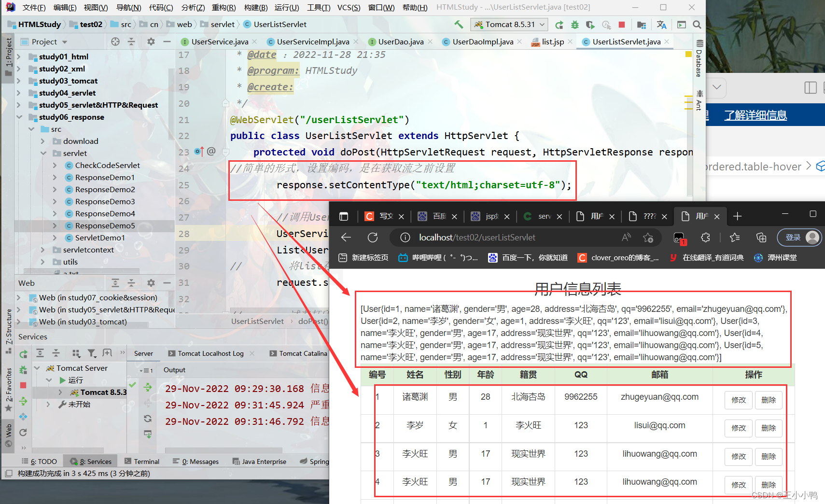Switch to the UserDaoImpl.java editor tab
This screenshot has height=504, width=825.
pyautogui.click(x=482, y=42)
